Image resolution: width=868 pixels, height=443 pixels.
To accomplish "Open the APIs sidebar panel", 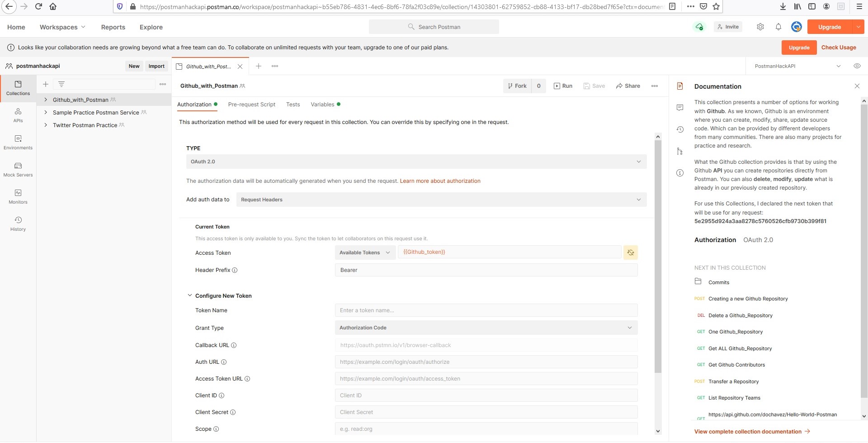I will point(18,115).
